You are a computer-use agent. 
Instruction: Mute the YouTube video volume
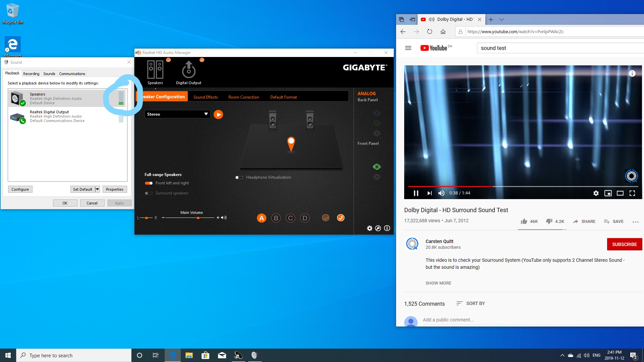tap(441, 193)
